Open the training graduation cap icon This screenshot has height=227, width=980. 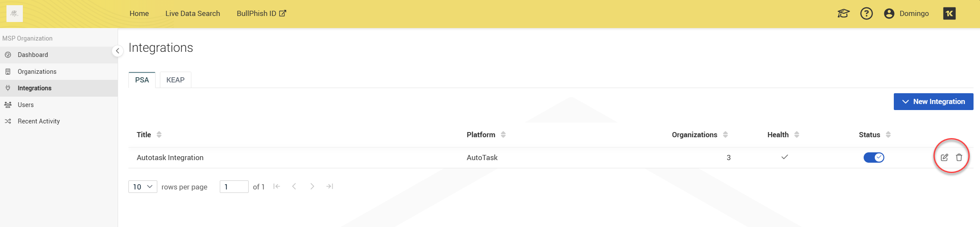[843, 14]
